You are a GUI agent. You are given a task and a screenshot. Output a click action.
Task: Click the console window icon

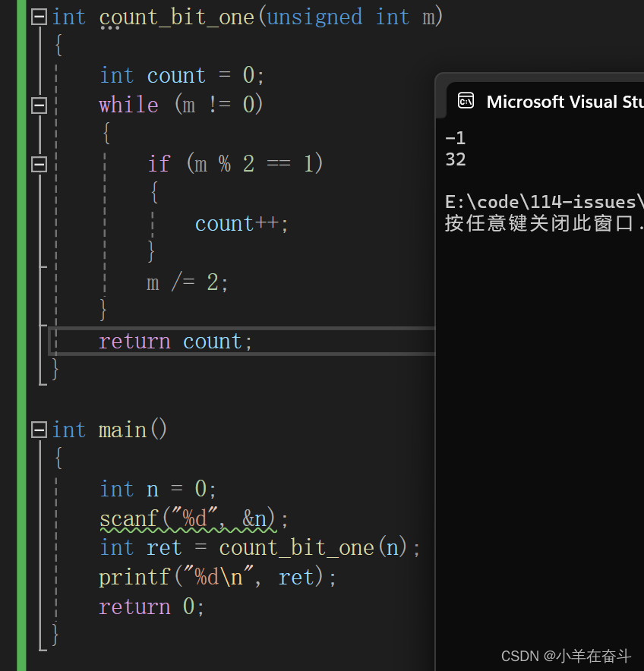click(x=466, y=102)
